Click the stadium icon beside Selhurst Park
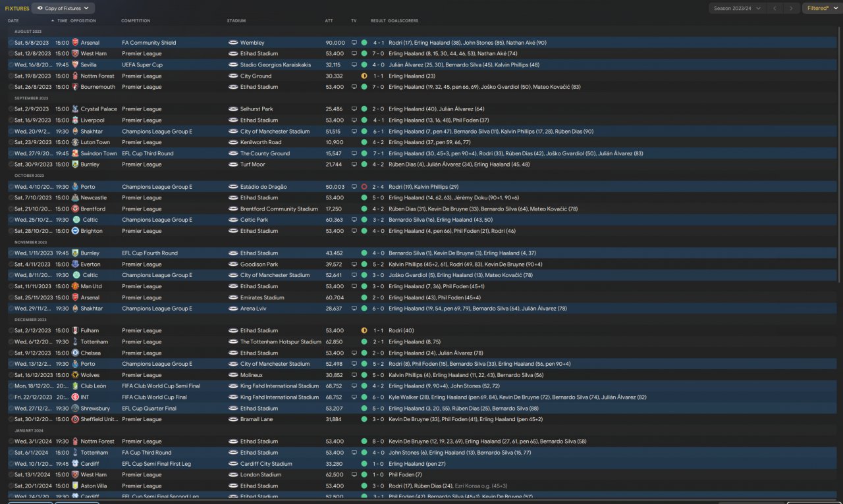This screenshot has height=504, width=843. (x=233, y=109)
